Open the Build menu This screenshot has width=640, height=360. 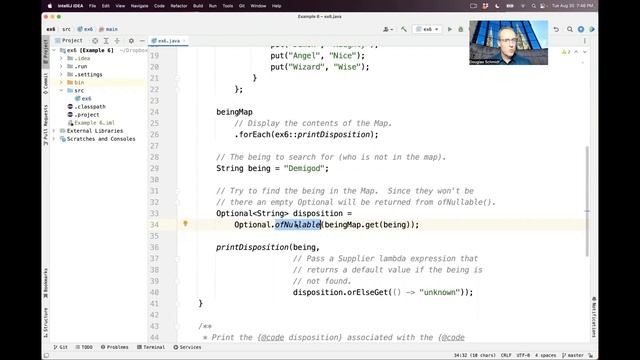(x=198, y=6)
